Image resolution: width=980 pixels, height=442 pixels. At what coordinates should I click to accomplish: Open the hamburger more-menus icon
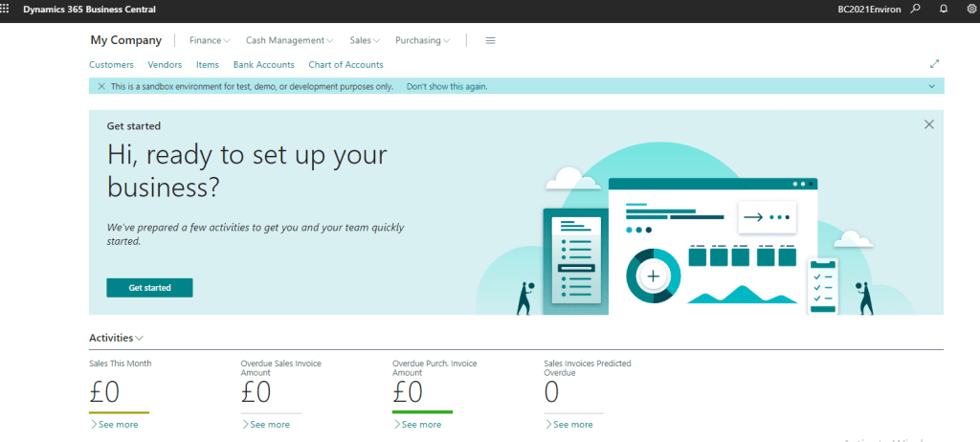491,40
